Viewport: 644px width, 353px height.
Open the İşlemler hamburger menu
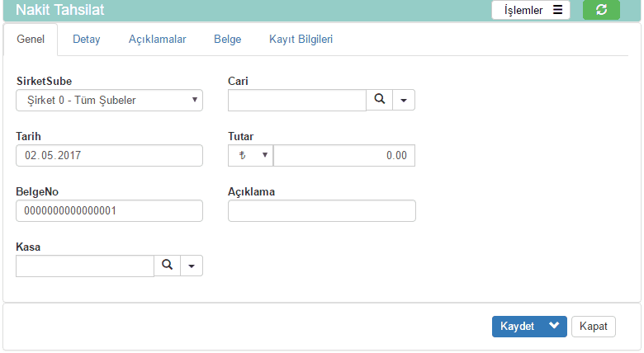(x=532, y=10)
